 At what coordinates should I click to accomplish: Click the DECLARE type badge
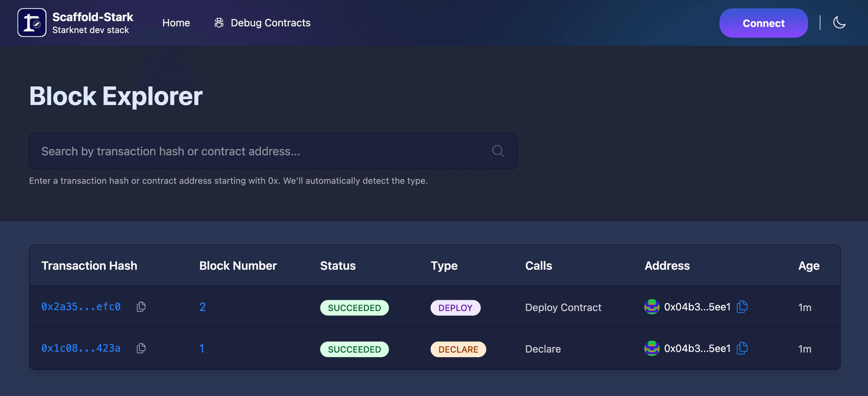pos(458,349)
